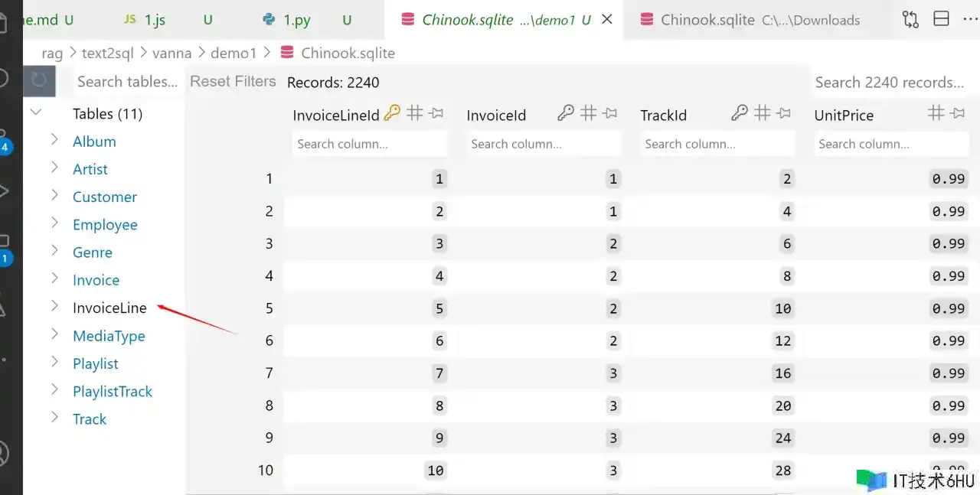This screenshot has width=980, height=495.
Task: Click the refresh database button
Action: tap(39, 81)
